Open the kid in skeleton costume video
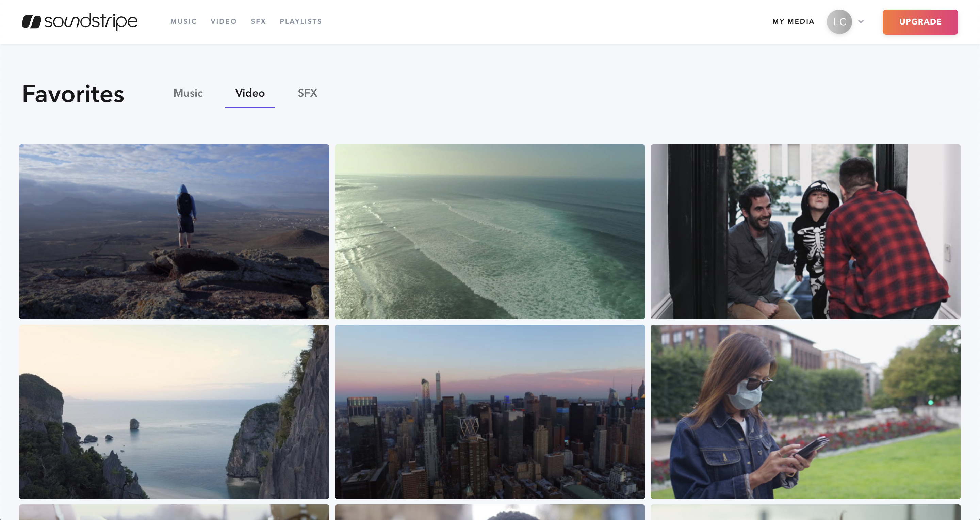Viewport: 980px width, 520px height. click(806, 231)
